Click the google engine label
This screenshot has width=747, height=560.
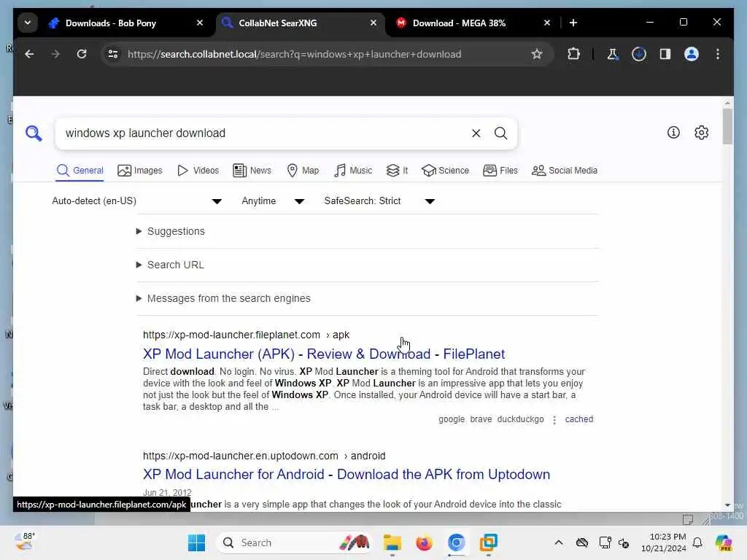pos(452,419)
